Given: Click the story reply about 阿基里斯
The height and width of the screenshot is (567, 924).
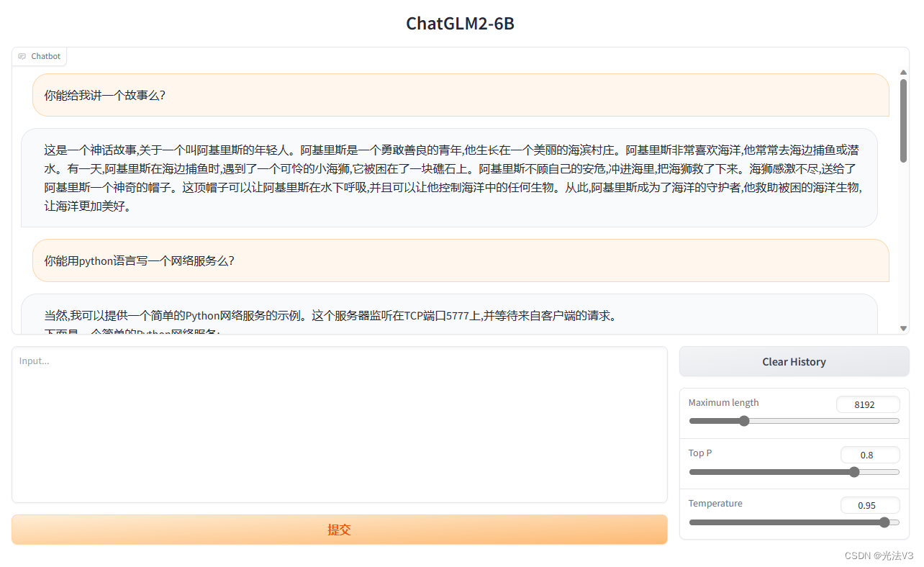Looking at the screenshot, I should (x=449, y=178).
